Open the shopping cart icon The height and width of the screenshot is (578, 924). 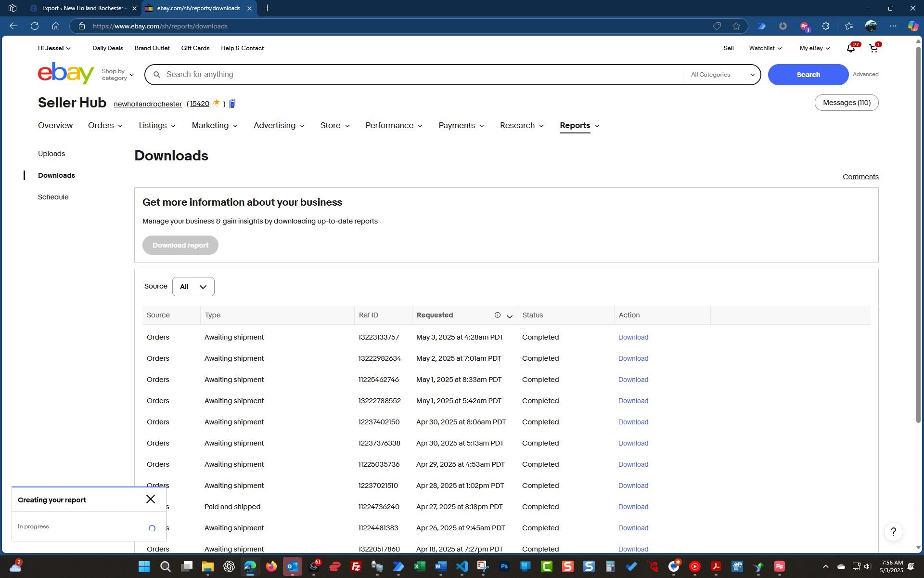873,48
